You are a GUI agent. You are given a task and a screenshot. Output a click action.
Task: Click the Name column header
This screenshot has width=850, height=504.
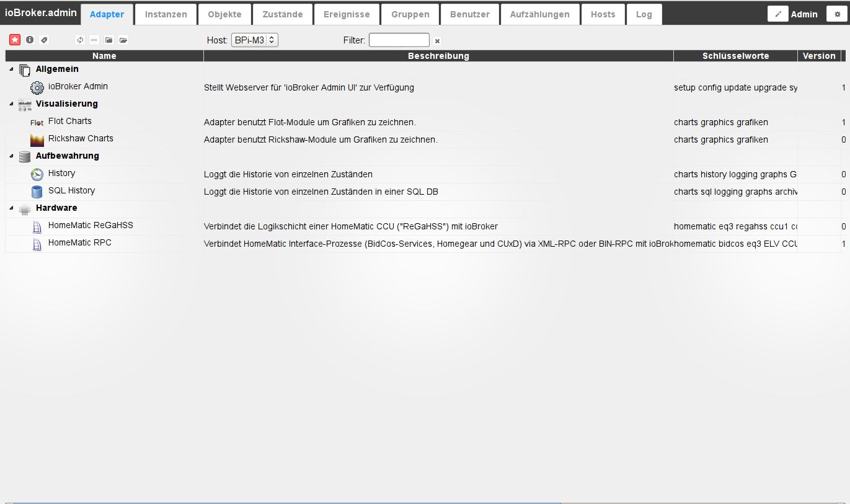point(104,56)
